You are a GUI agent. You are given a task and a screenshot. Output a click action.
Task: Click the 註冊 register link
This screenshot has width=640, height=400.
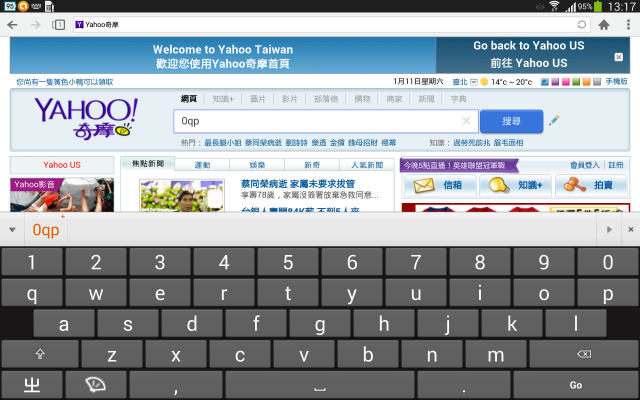coord(616,165)
